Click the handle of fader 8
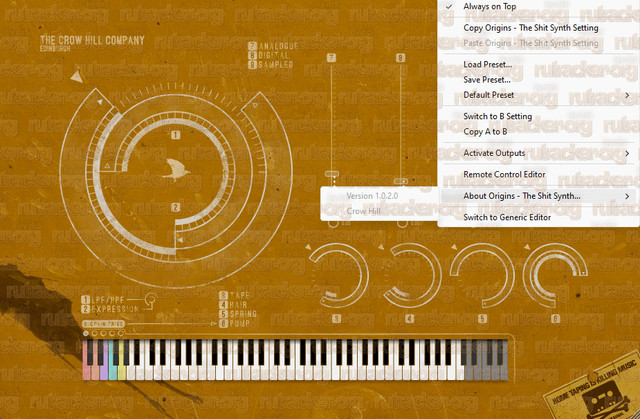The width and height of the screenshot is (640, 419). point(401,181)
